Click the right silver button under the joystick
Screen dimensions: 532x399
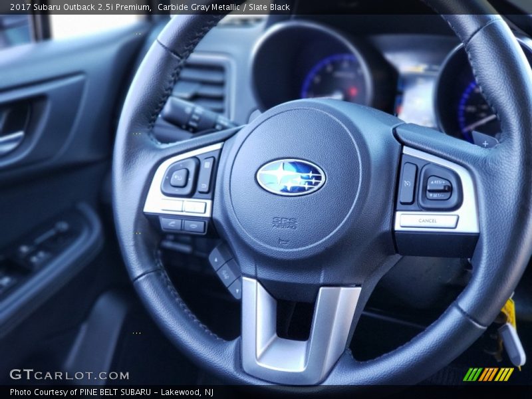[194, 207]
